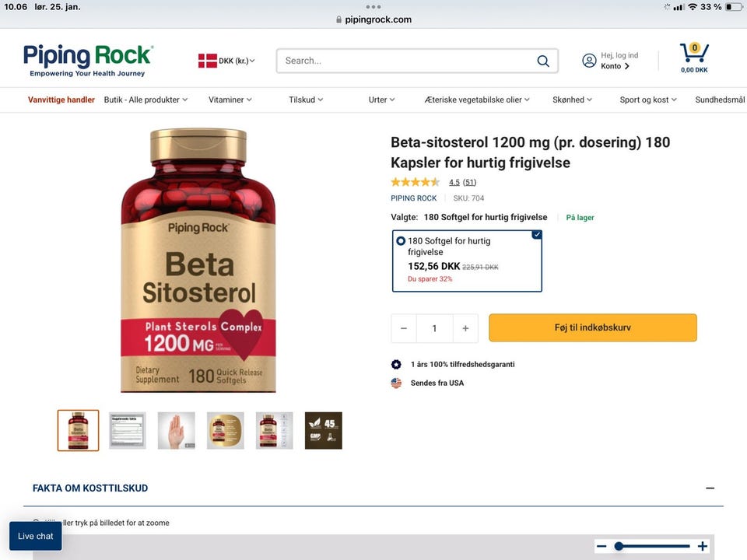The height and width of the screenshot is (560, 747).
Task: Open the 51 reviews link
Action: tap(469, 183)
